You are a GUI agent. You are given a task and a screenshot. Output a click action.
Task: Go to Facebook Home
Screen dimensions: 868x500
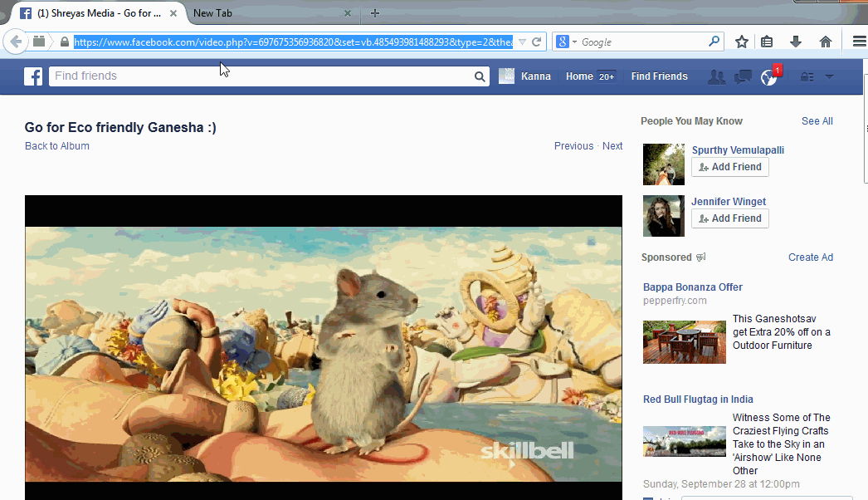579,76
